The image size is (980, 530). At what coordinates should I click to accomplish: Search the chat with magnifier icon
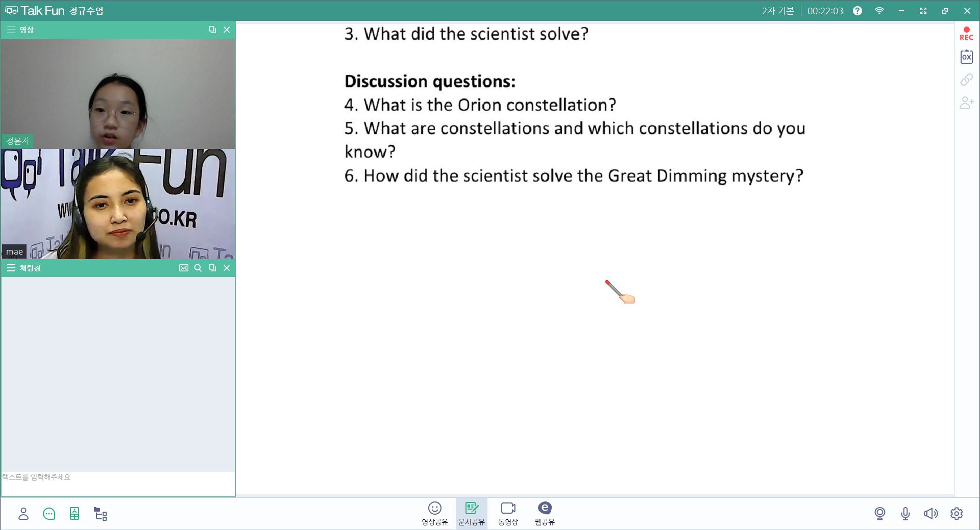click(x=198, y=268)
